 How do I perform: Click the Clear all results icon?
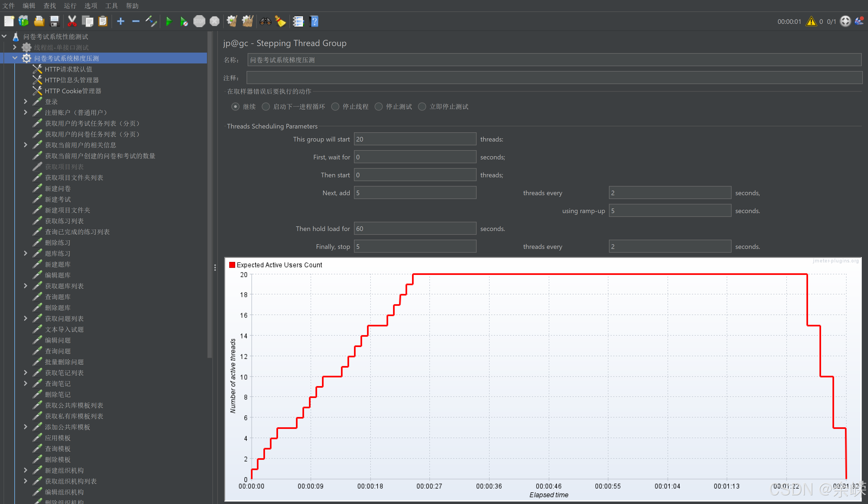pyautogui.click(x=247, y=21)
